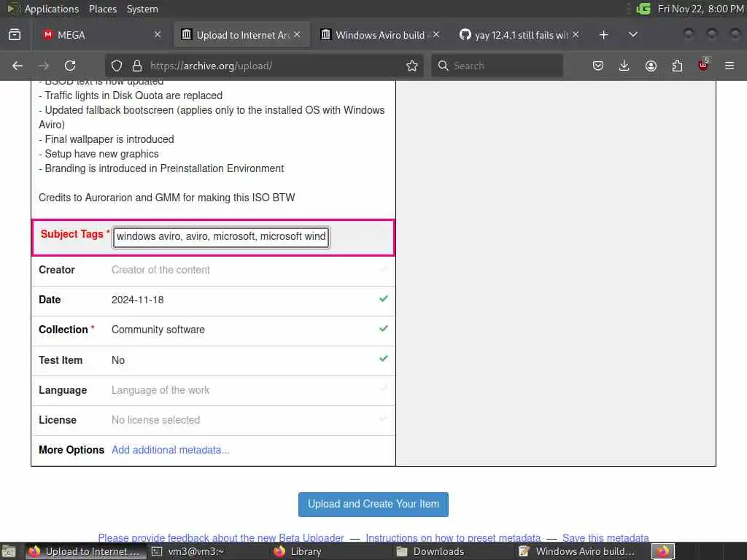This screenshot has width=747, height=560.
Task: Close the MEGA tab
Action: coord(158,35)
